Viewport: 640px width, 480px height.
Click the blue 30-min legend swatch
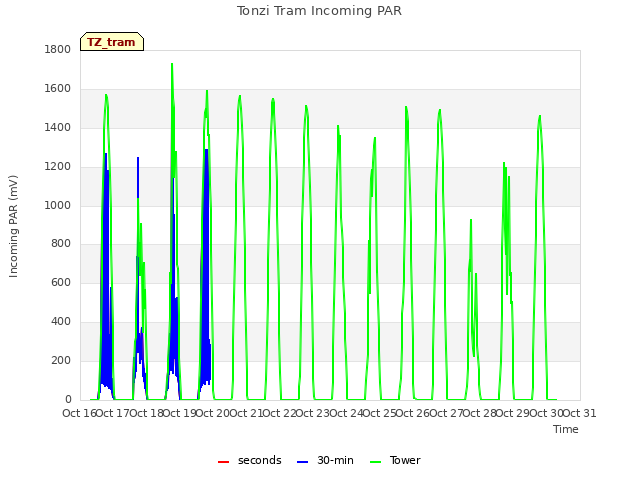(x=302, y=462)
